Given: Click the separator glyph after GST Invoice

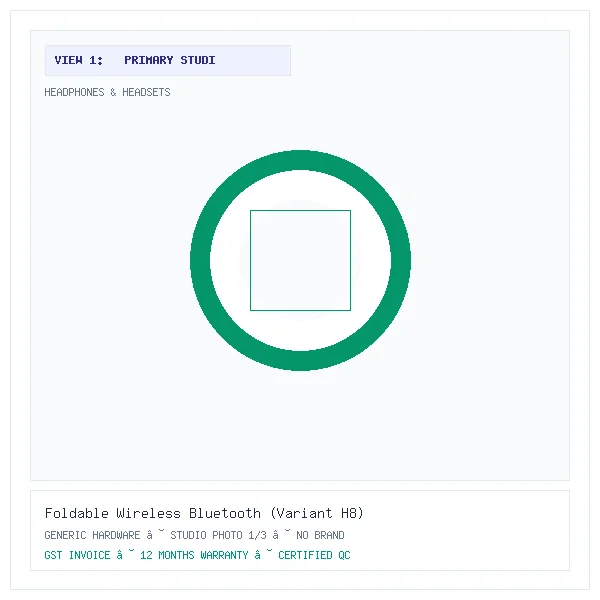Looking at the screenshot, I should (x=126, y=554).
